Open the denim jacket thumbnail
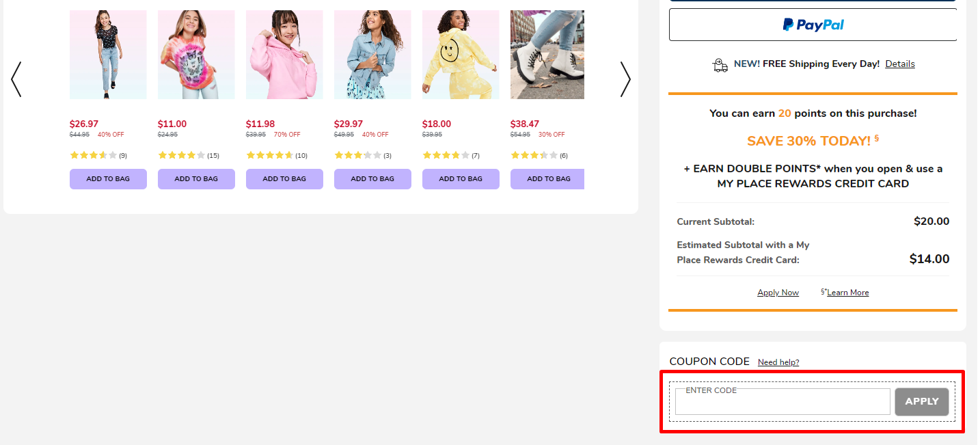Viewport: 980px width, 445px height. (372, 55)
